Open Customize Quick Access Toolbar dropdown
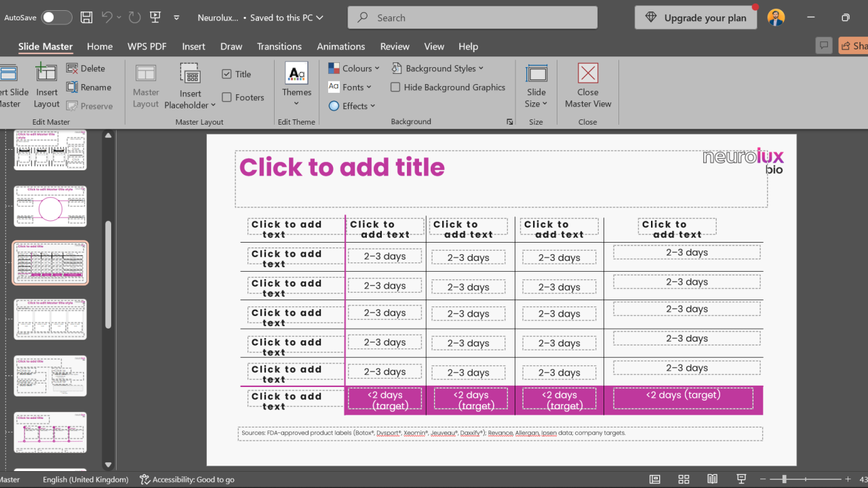 click(176, 18)
